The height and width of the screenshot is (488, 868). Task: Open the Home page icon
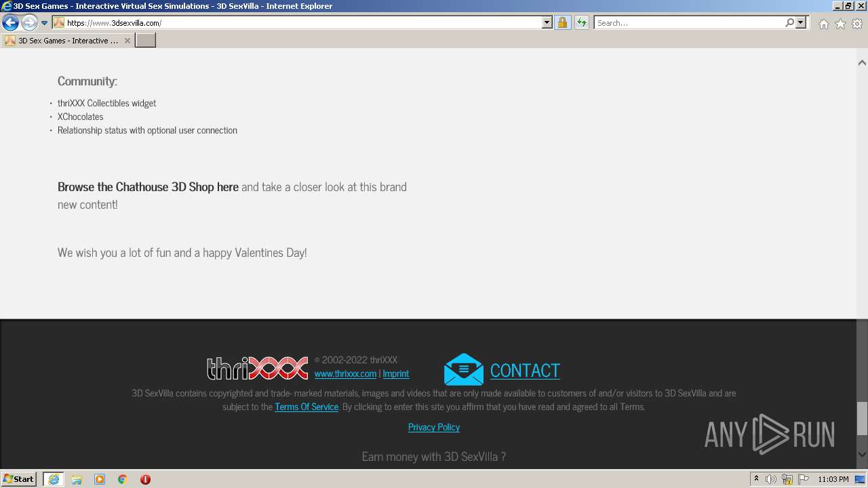click(823, 24)
